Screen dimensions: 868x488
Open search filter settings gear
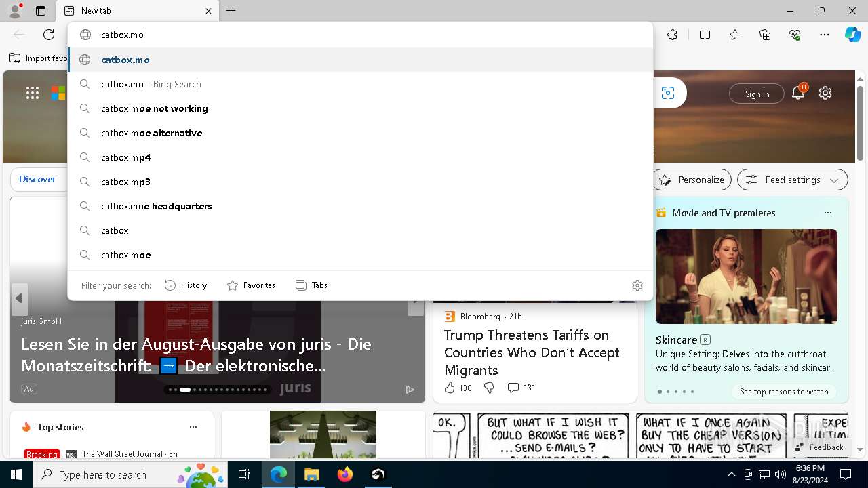click(637, 285)
